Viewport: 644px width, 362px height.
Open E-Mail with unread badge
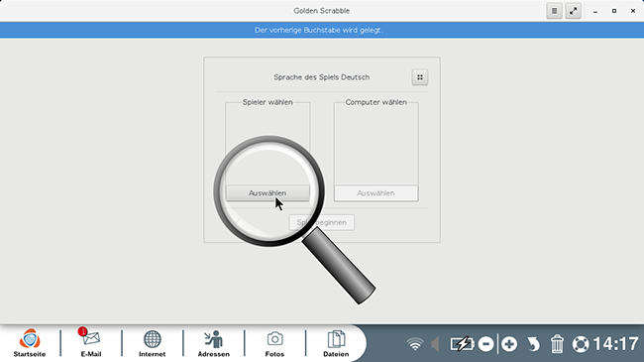91,343
